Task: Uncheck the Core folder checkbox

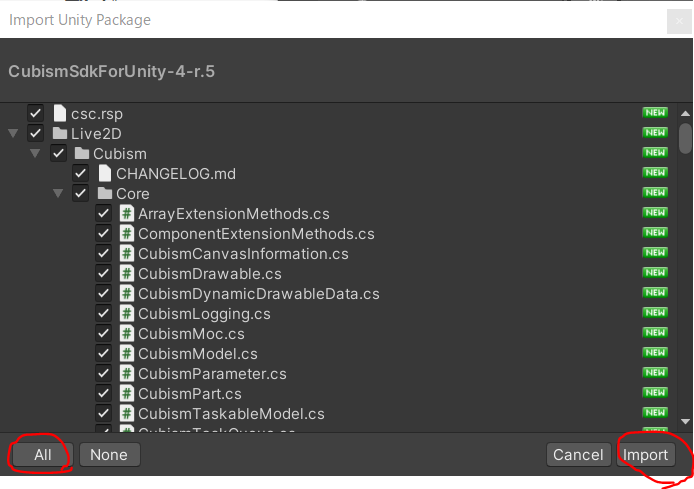Action: [81, 193]
